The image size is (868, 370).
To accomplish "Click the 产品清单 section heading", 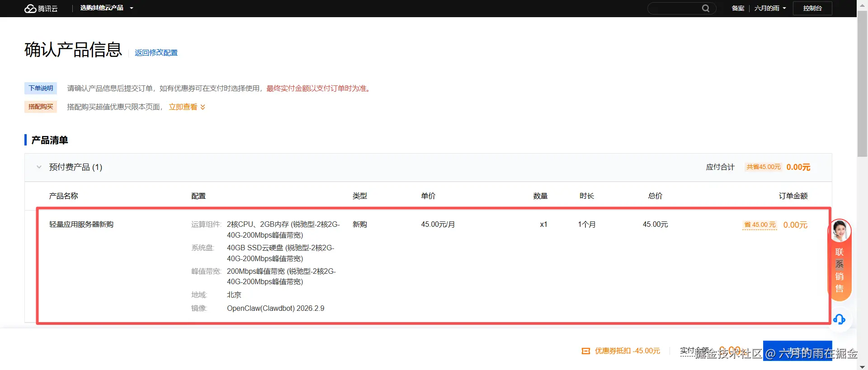I will pos(50,141).
